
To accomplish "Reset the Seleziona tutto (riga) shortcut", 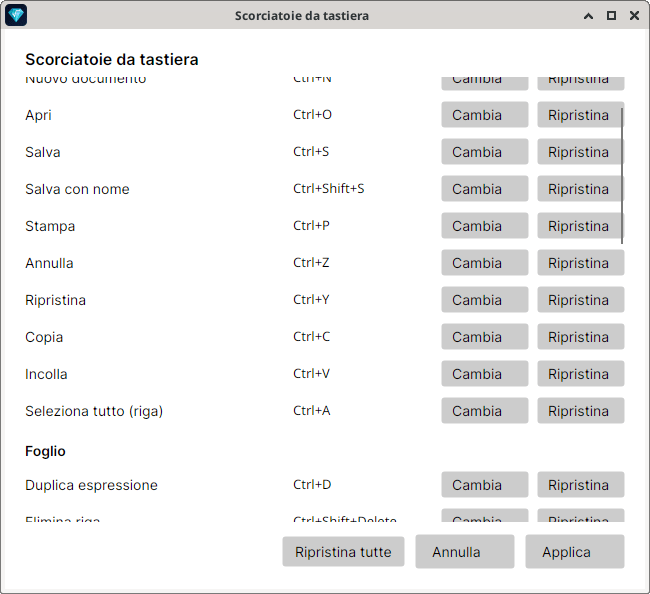I will 581,411.
